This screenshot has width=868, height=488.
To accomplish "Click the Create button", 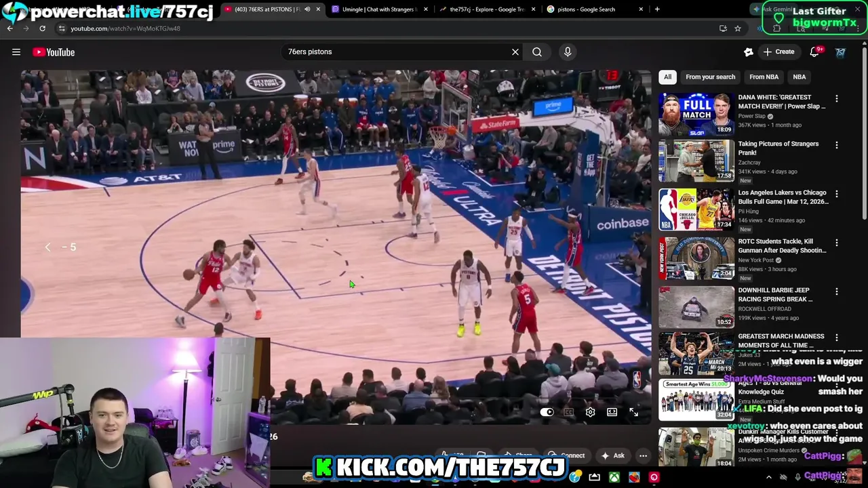I will 778,52.
